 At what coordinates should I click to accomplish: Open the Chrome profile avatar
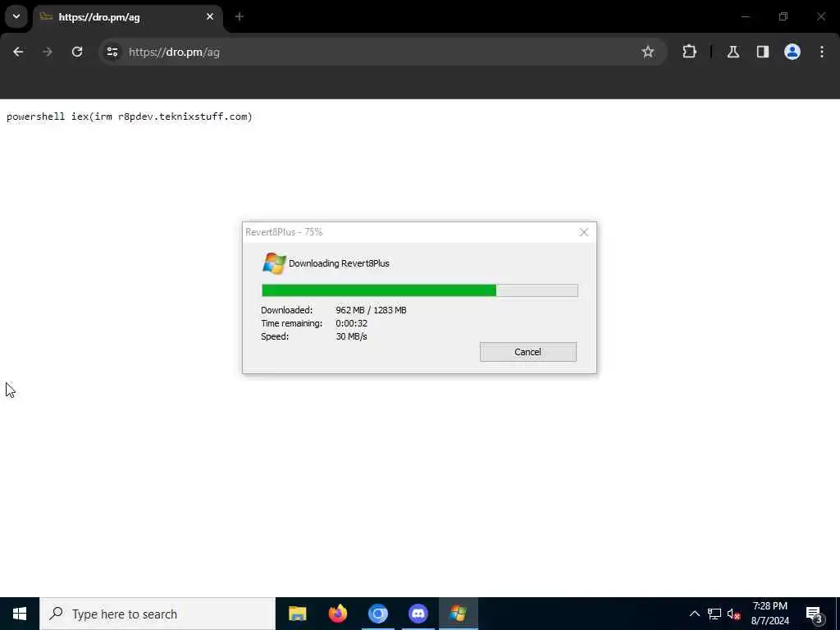pyautogui.click(x=792, y=52)
